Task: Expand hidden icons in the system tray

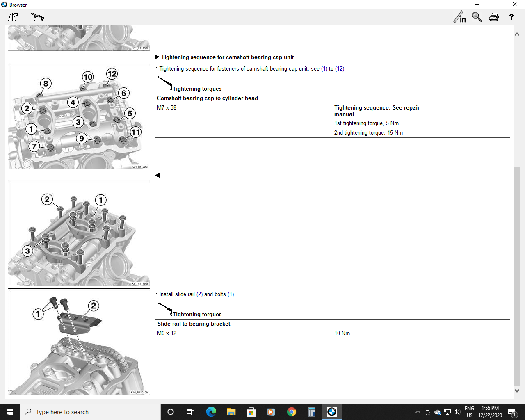Action: [x=418, y=412]
